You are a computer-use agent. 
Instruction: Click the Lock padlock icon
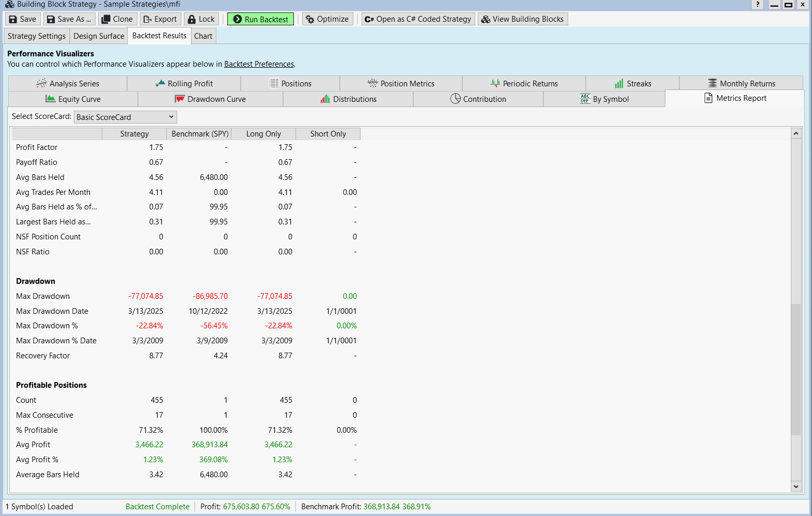point(192,19)
